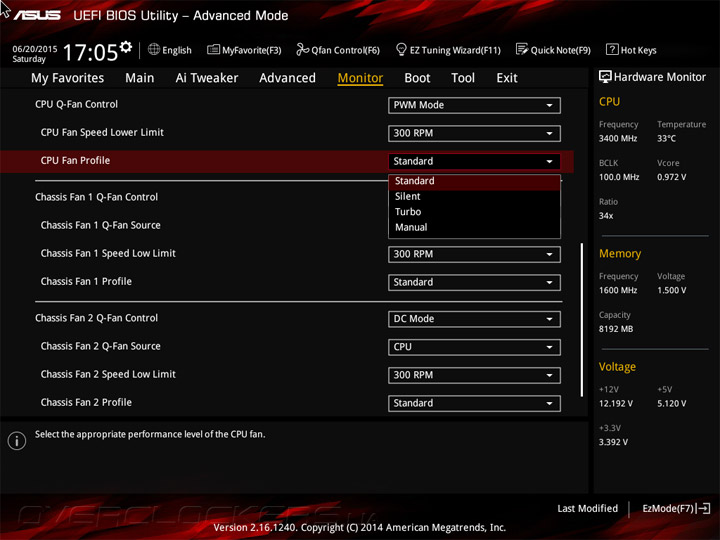
Task: Click the Voltage section heading
Action: (617, 367)
